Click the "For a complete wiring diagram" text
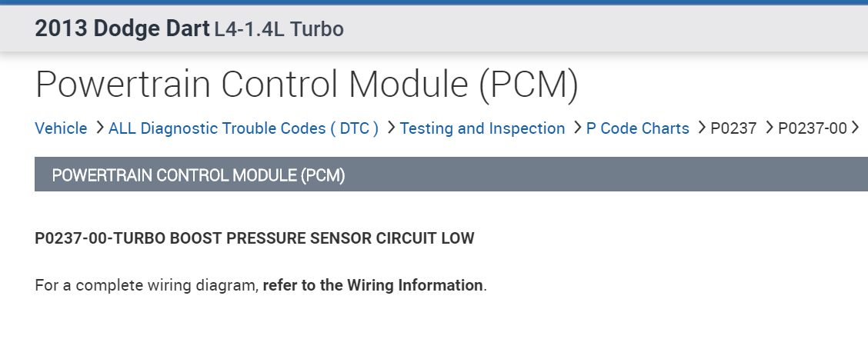The height and width of the screenshot is (339, 868). tap(145, 285)
